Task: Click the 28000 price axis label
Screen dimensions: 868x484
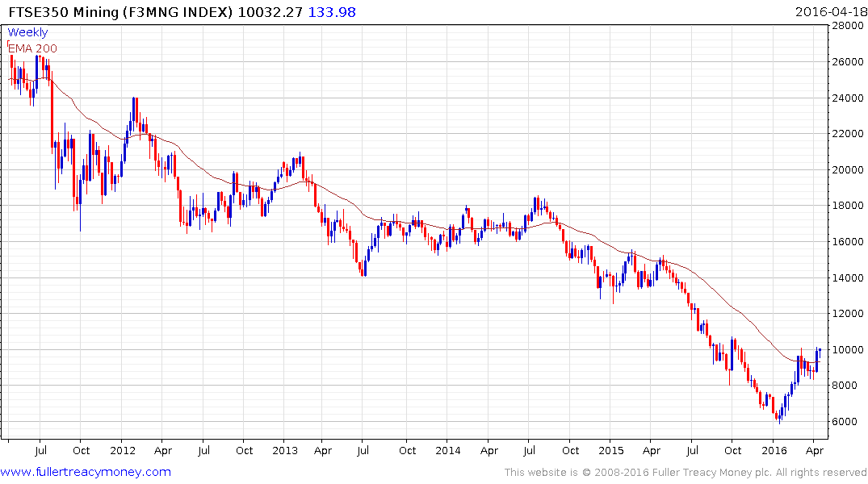Action: tap(848, 26)
